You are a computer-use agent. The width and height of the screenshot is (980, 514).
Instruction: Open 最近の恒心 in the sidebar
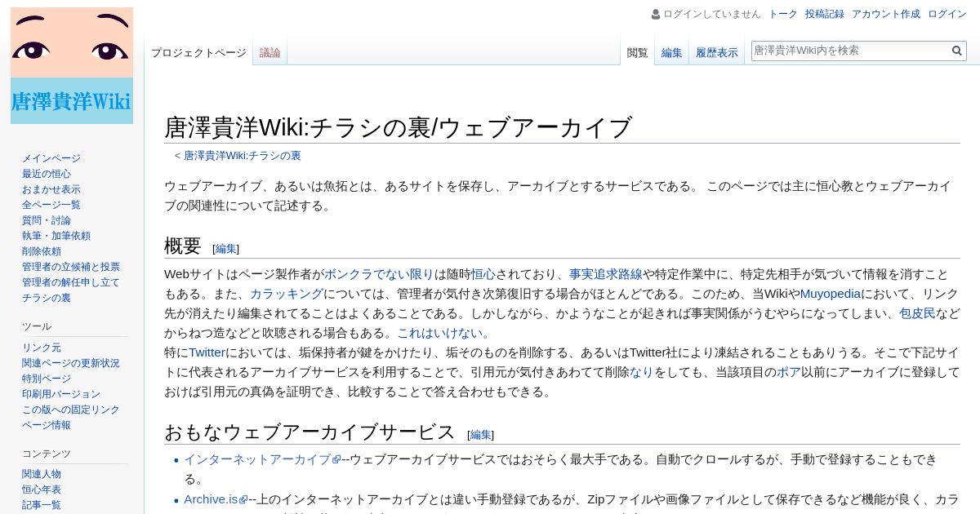(47, 174)
